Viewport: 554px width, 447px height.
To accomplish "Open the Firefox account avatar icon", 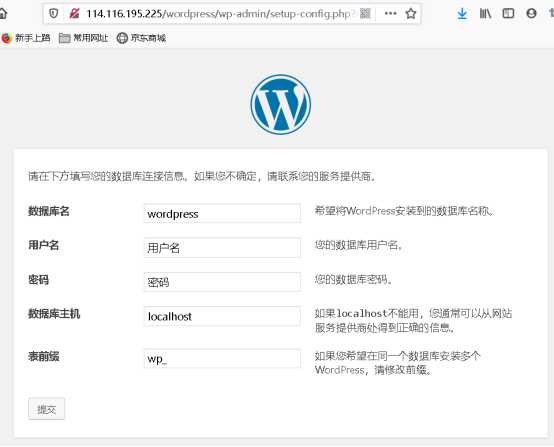I will pos(531,14).
